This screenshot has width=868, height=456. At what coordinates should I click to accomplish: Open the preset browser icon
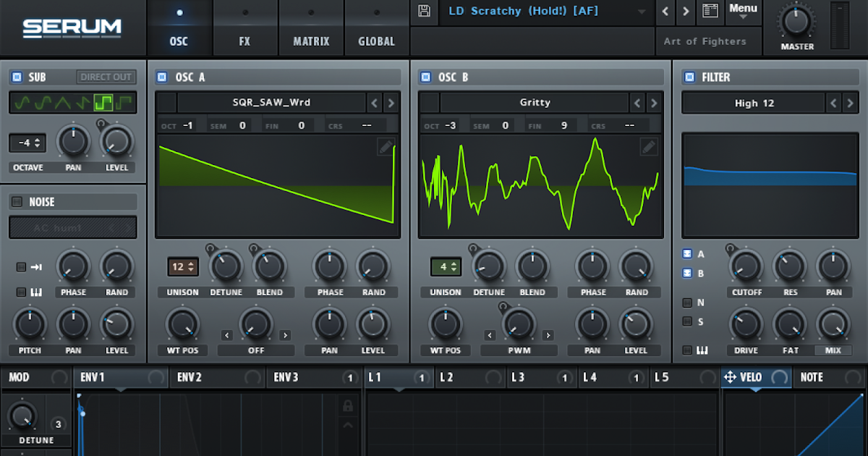coord(710,12)
